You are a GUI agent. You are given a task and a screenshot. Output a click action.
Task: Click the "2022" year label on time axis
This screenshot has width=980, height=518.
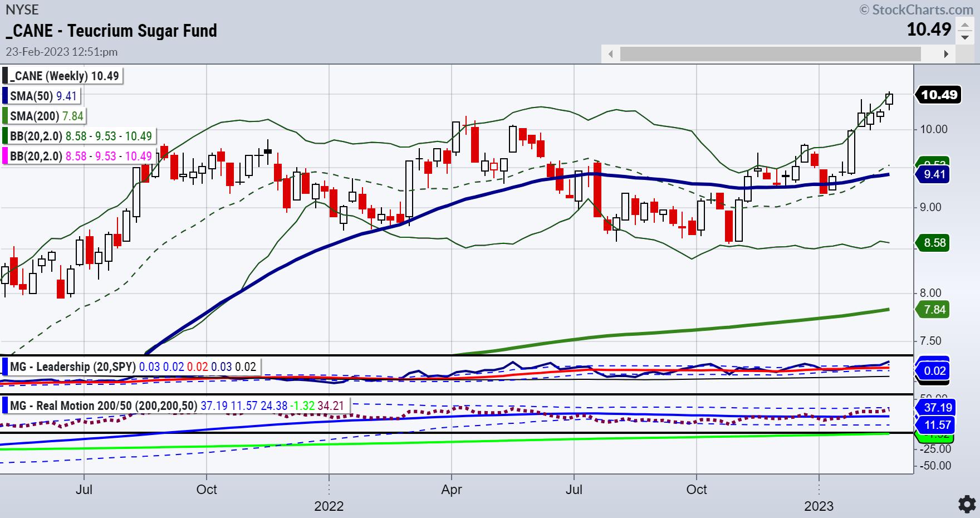click(329, 506)
